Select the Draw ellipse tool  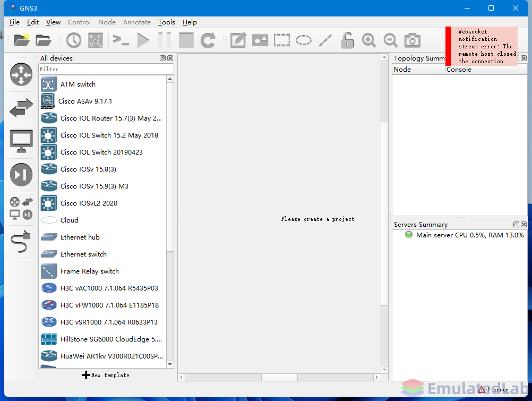[304, 40]
